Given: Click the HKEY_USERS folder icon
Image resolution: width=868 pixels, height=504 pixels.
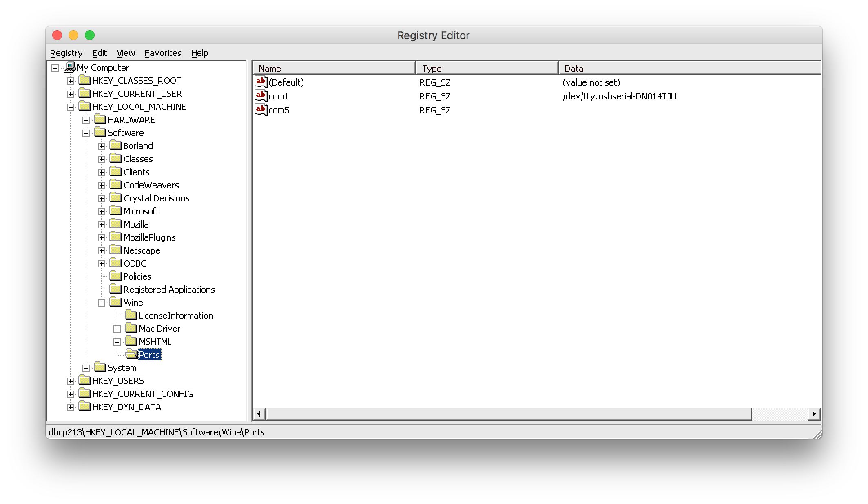Looking at the screenshot, I should tap(84, 380).
